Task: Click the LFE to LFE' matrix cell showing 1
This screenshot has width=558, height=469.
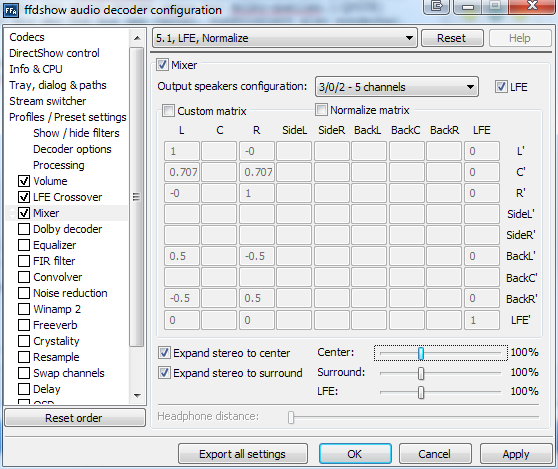Action: pos(481,320)
